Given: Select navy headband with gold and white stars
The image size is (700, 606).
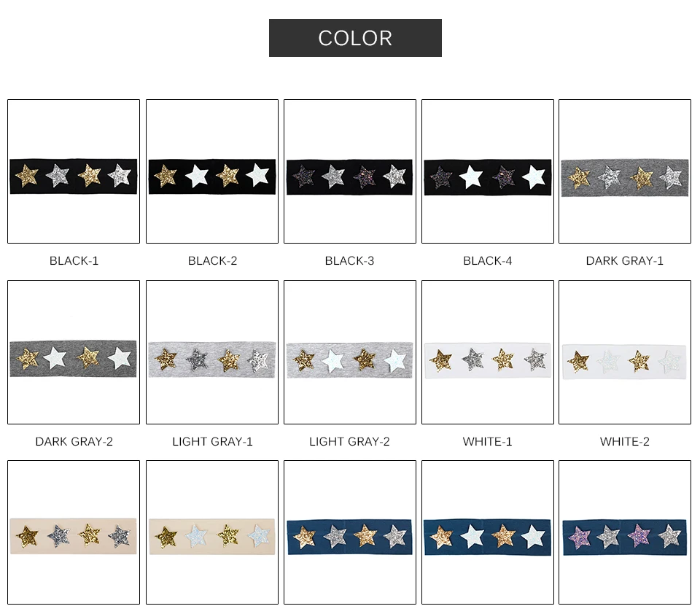Looking at the screenshot, I should (x=488, y=532).
